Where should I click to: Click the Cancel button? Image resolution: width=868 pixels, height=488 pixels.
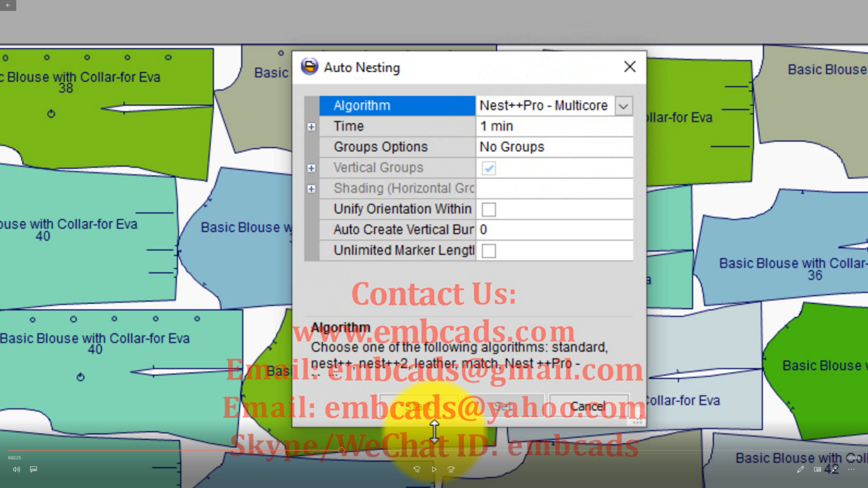click(x=588, y=406)
